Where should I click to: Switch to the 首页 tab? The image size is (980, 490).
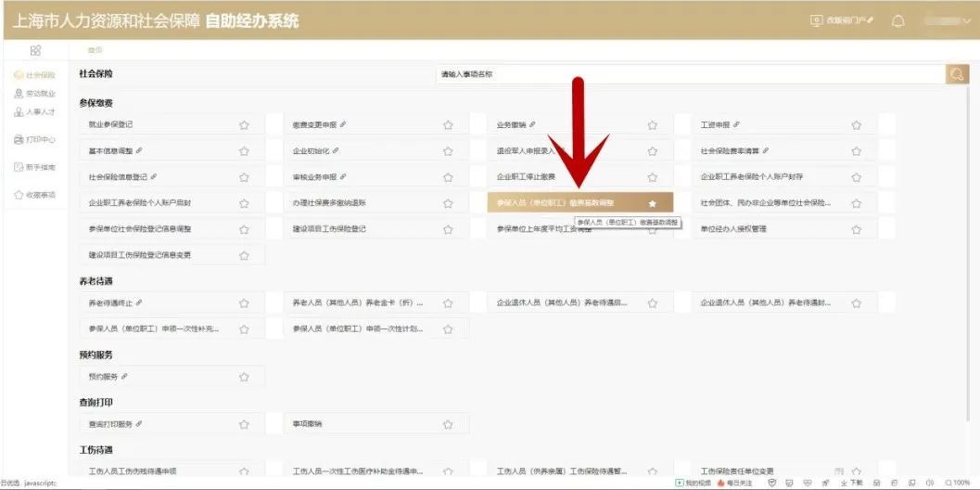coord(95,50)
